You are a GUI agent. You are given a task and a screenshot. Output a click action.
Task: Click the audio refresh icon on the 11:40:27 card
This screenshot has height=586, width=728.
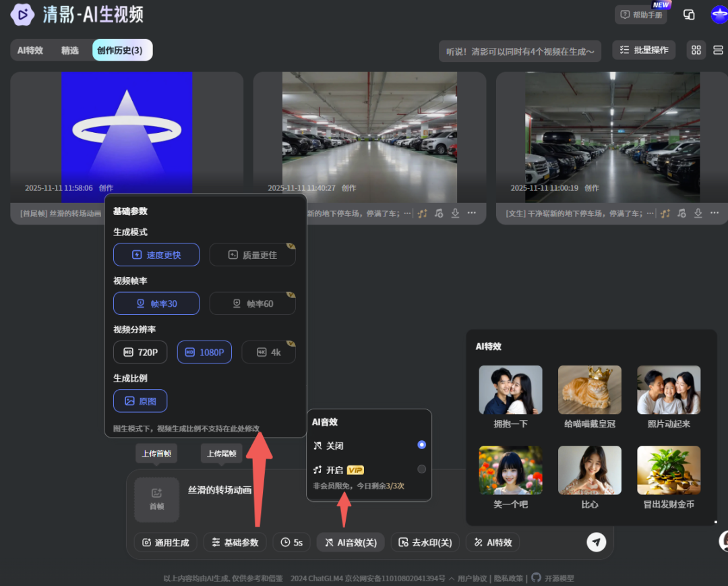point(439,214)
